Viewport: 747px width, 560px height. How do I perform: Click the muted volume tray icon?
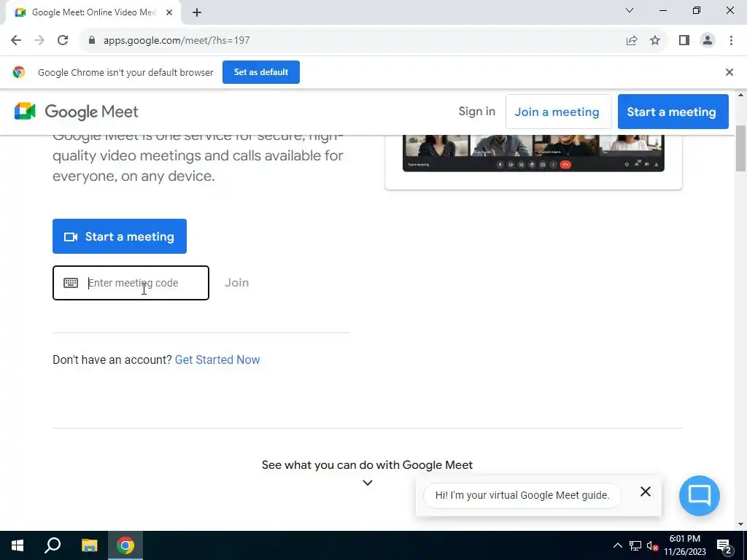[x=653, y=545]
